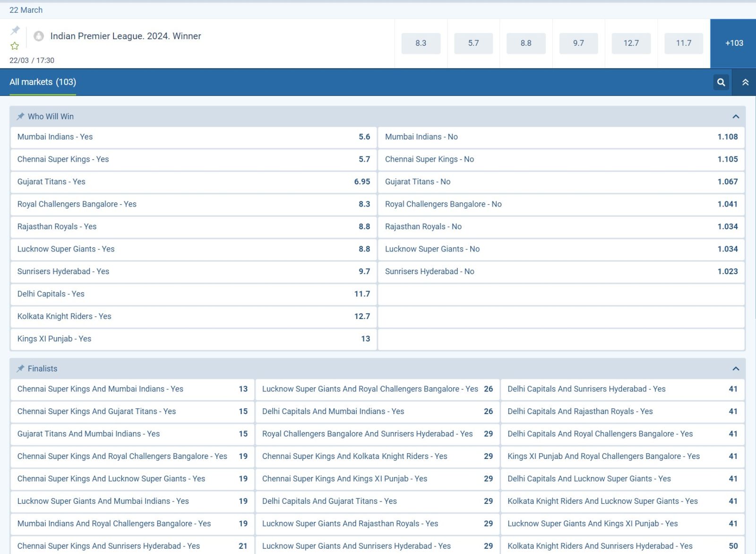Pin the Who Will Win market

[20, 116]
